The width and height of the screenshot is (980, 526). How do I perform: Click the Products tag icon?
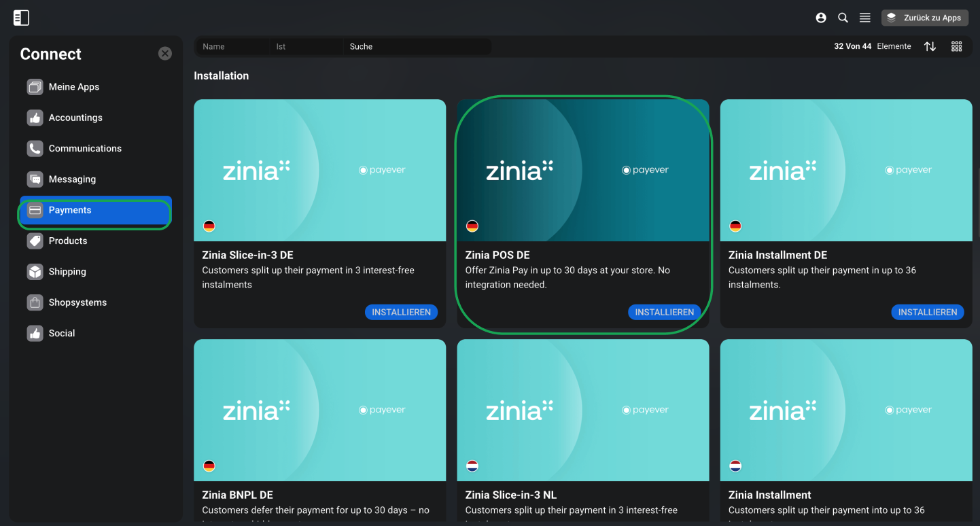(x=35, y=241)
